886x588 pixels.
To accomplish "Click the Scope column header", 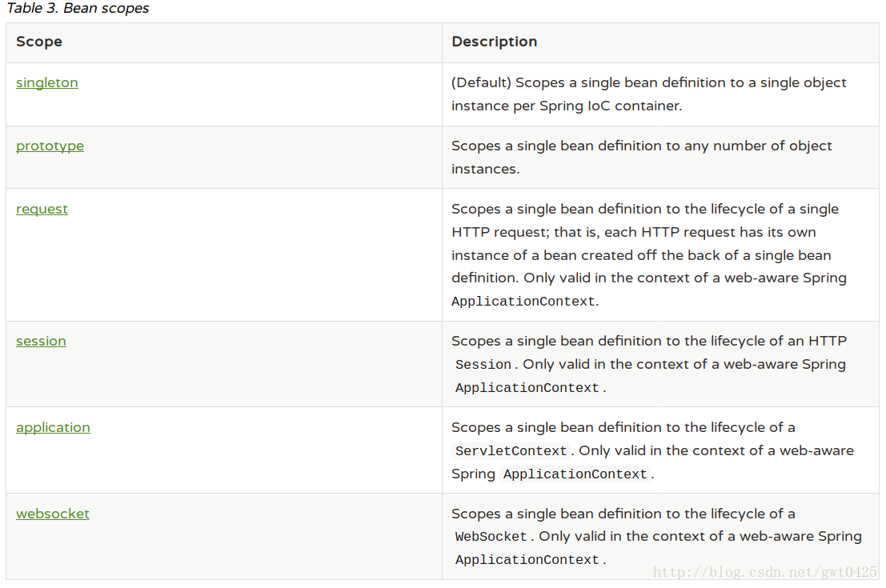I will click(39, 42).
